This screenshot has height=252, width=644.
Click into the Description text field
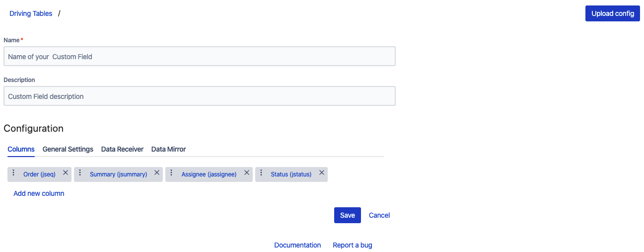[x=199, y=96]
